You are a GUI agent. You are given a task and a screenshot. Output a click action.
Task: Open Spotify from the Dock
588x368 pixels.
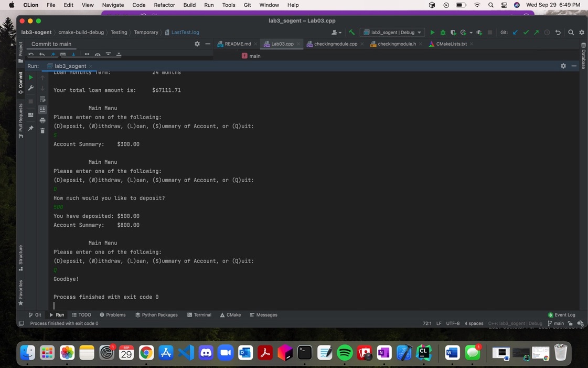345,353
